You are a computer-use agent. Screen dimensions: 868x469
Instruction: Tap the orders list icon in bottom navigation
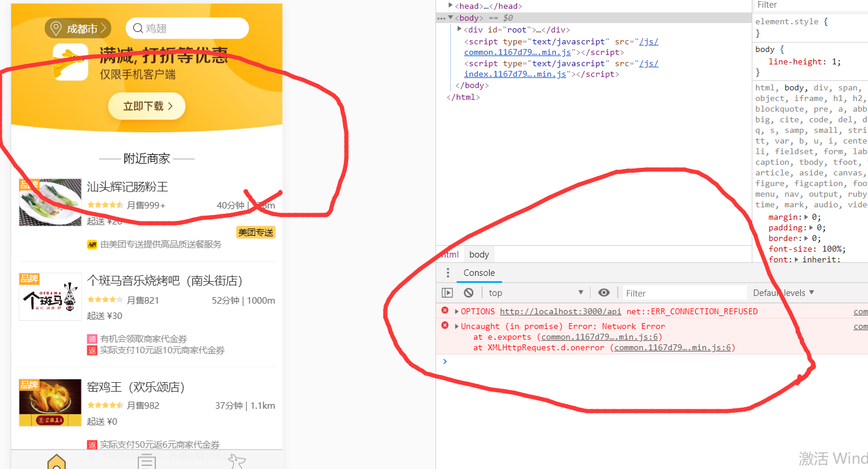[147, 462]
